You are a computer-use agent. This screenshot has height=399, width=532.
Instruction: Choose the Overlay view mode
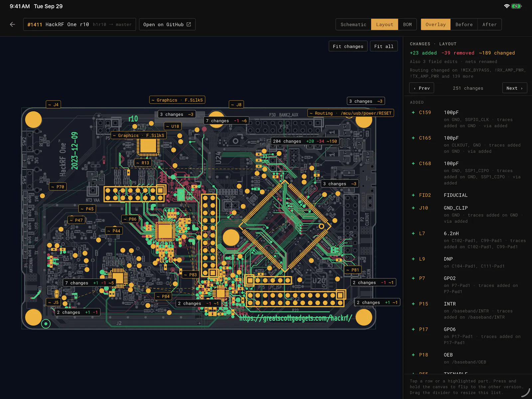(436, 24)
